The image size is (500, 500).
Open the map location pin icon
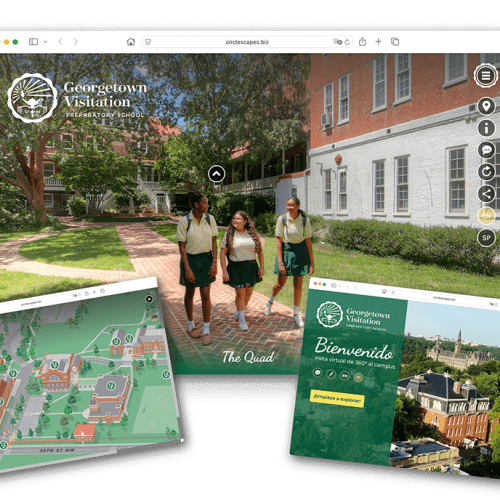point(486,106)
